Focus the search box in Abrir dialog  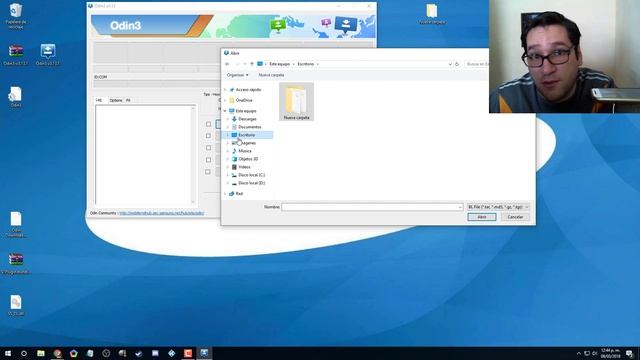click(x=476, y=64)
